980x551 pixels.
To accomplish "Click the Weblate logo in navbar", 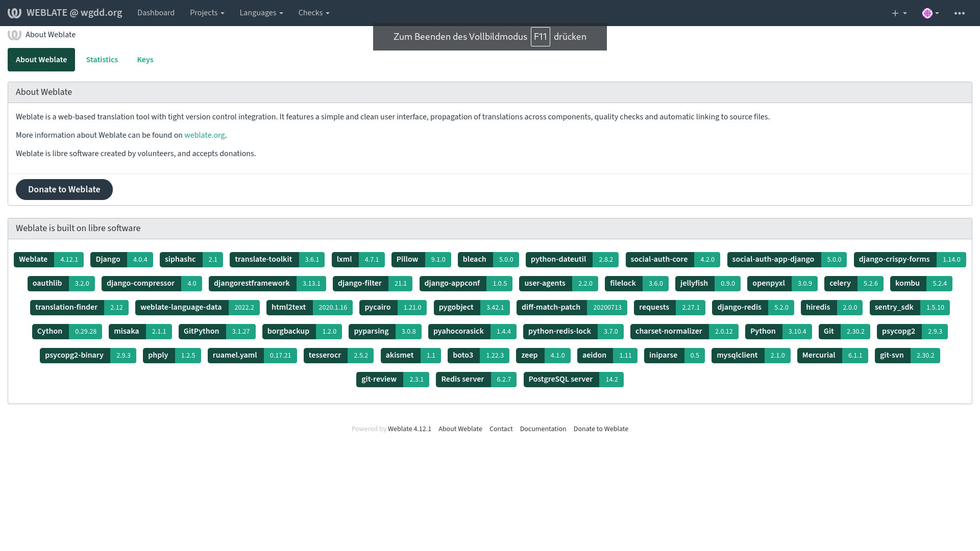I will tap(14, 13).
